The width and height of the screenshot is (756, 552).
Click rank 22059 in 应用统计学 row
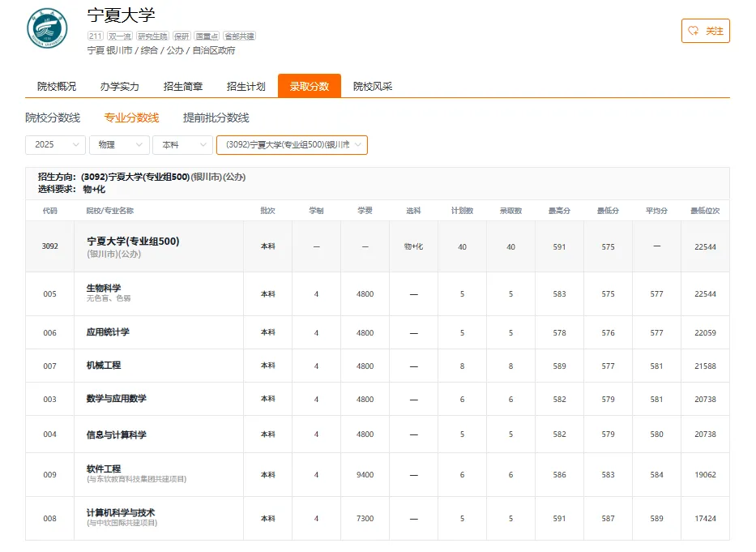click(x=705, y=333)
